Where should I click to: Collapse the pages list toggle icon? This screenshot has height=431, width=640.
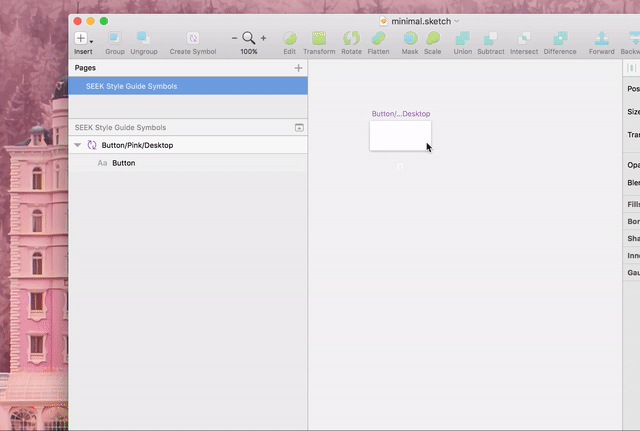click(299, 128)
